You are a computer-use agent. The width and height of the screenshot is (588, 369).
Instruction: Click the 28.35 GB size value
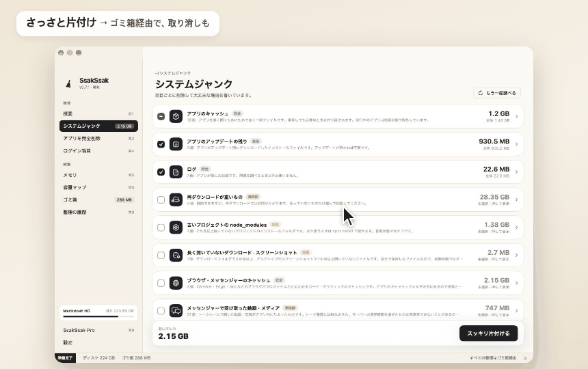point(494,197)
